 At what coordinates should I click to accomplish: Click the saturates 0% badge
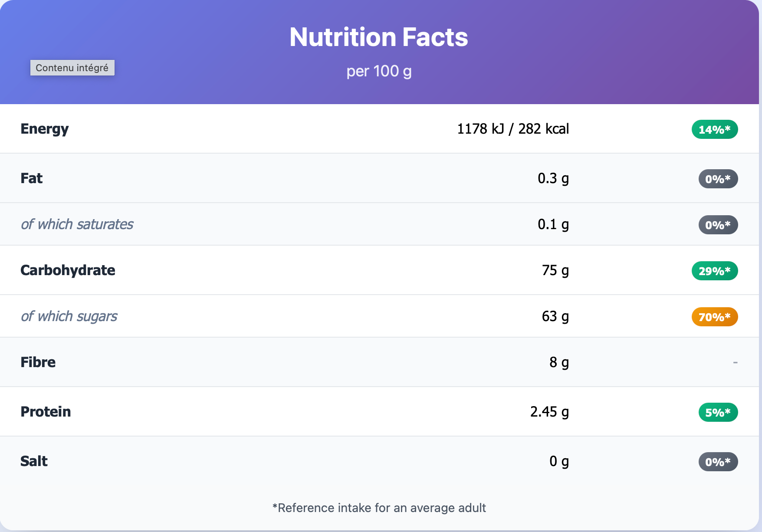[718, 225]
